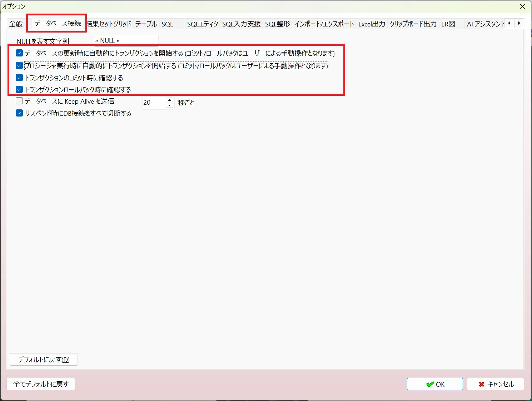Open the SQL整形 tab
532x401 pixels.
click(x=277, y=24)
